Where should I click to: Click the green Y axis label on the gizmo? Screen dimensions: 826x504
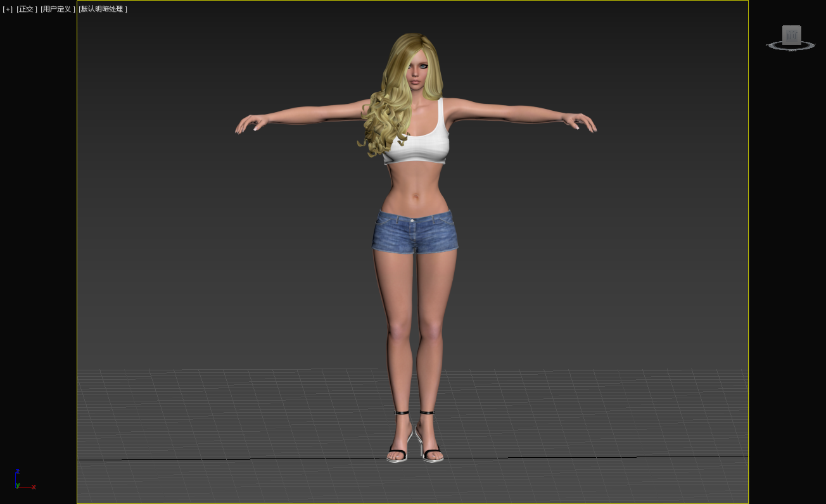pyautogui.click(x=18, y=485)
